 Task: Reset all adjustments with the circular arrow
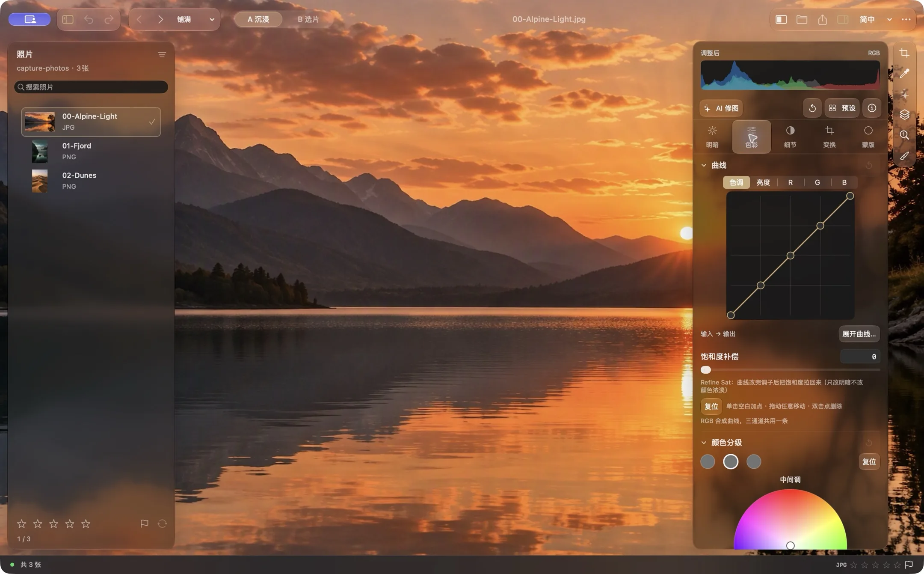point(812,108)
